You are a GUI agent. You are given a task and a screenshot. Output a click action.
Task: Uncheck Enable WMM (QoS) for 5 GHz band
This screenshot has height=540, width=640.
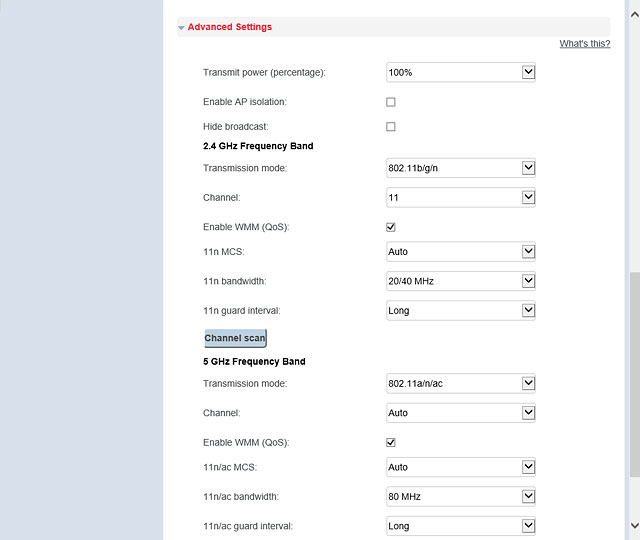[391, 442]
